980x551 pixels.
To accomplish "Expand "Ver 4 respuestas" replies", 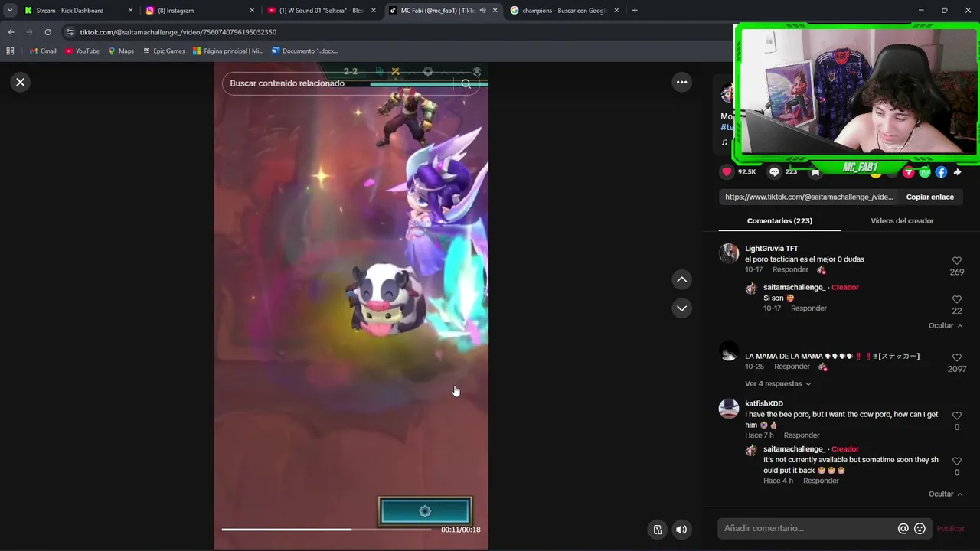I will 778,383.
